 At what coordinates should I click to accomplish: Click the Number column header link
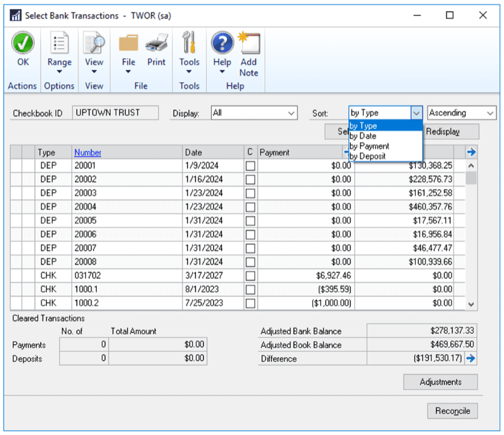88,152
